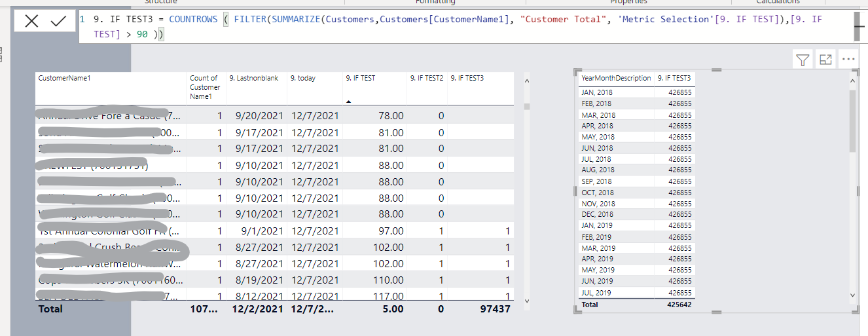Click the 12/2/2021 total date

258,308
